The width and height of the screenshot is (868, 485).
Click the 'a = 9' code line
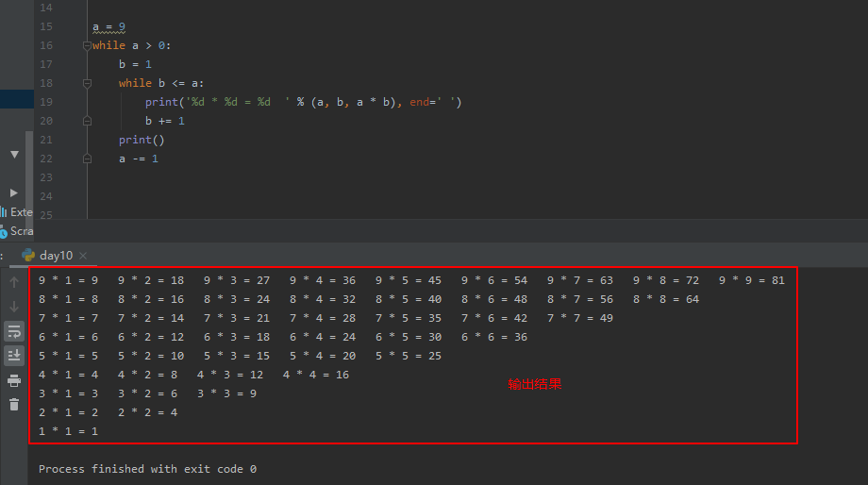(x=109, y=26)
